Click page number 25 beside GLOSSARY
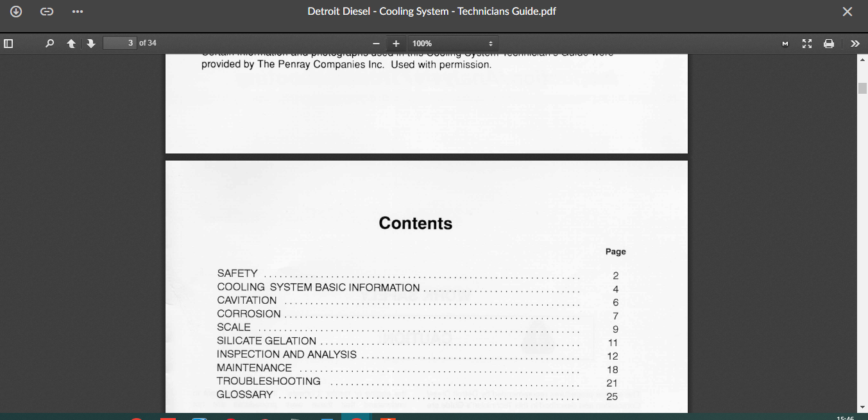 click(612, 397)
